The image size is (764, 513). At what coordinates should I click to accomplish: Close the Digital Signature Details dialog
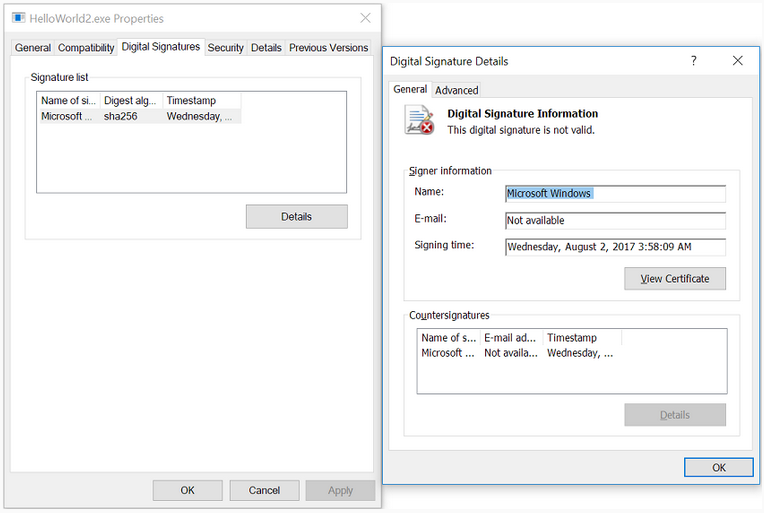pyautogui.click(x=738, y=61)
